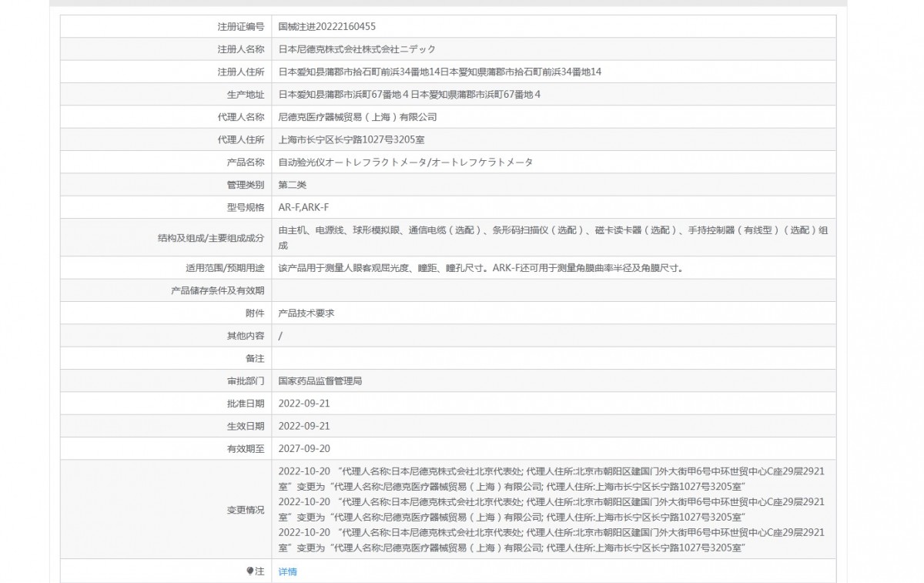Click the bullet icon beside 注
This screenshot has width=924, height=583.
[x=249, y=571]
